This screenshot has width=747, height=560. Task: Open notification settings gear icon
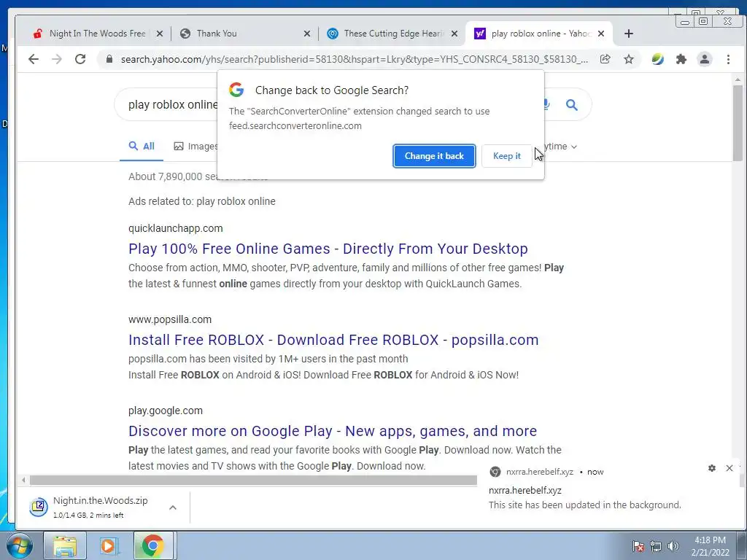coord(712,468)
